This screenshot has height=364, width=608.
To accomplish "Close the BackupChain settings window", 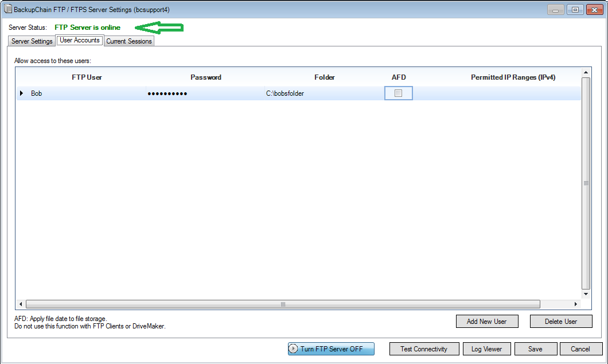I will coord(594,10).
